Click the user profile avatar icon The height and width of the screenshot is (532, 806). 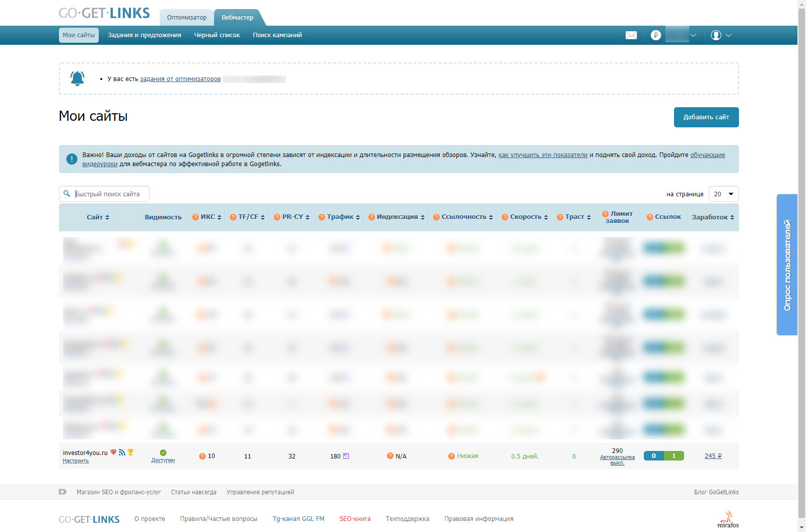[x=716, y=35]
